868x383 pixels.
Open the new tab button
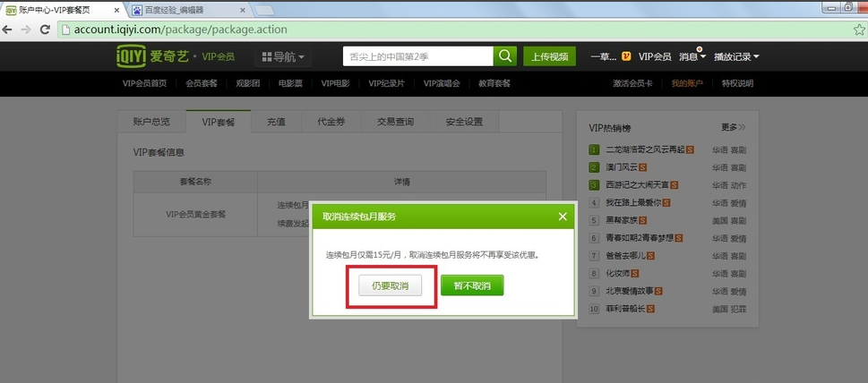263,11
